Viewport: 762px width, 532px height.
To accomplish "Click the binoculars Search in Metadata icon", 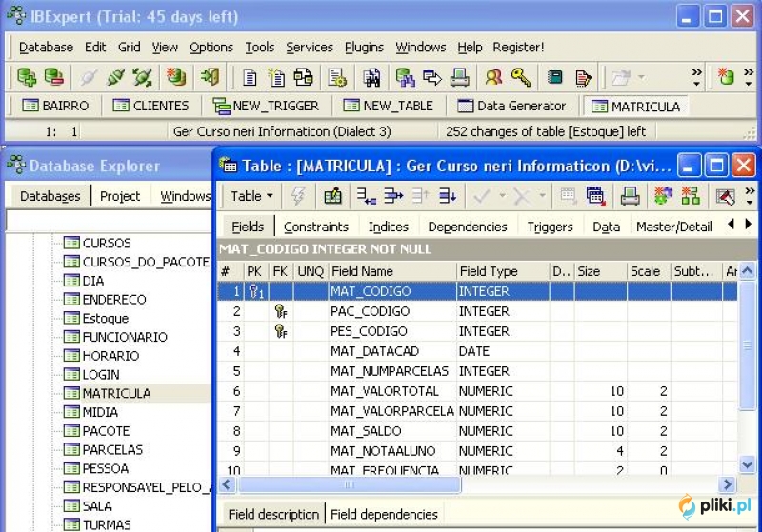I will 371,77.
